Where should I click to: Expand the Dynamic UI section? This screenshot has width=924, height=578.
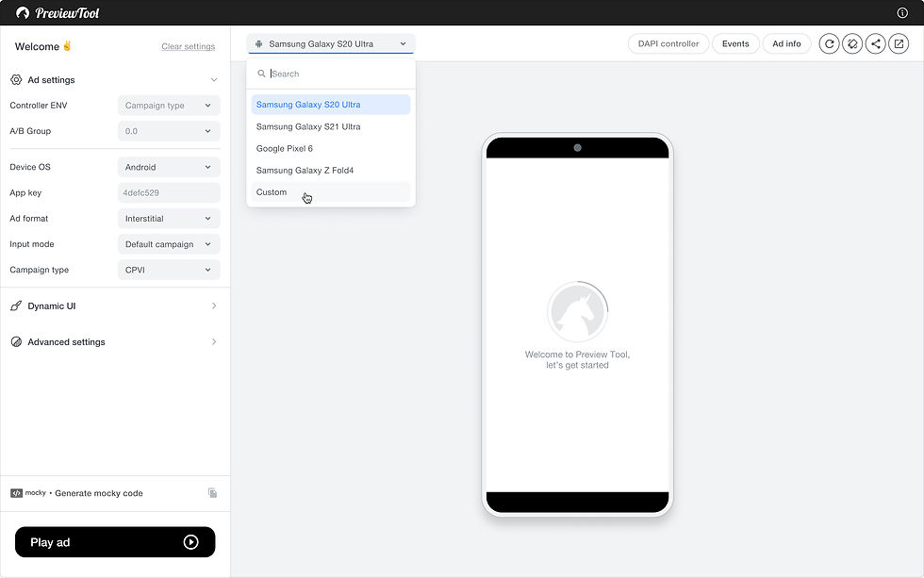point(214,306)
